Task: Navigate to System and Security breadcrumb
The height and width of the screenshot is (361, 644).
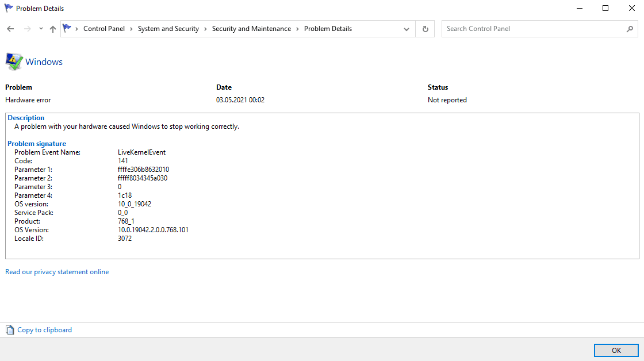Action: click(x=168, y=29)
